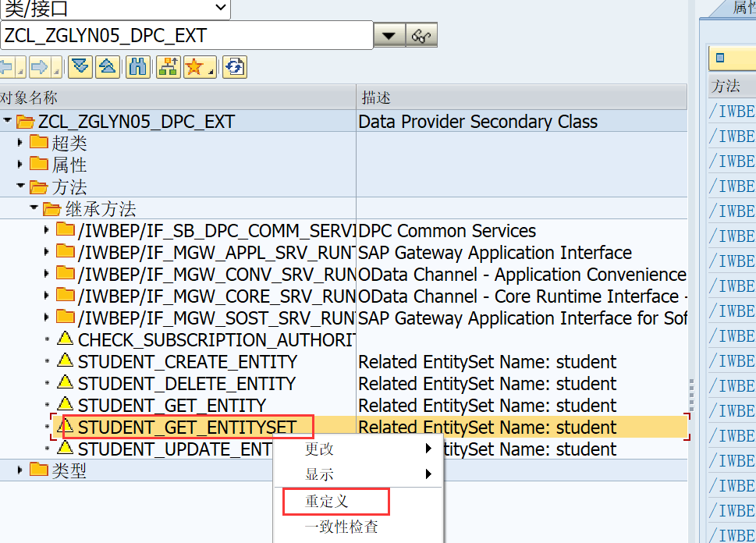Open the 显示 context menu submenu
The width and height of the screenshot is (756, 543).
coord(358,474)
